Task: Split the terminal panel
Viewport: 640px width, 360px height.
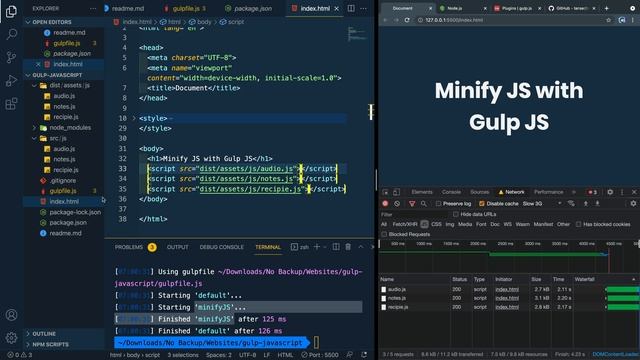Action: coord(336,247)
